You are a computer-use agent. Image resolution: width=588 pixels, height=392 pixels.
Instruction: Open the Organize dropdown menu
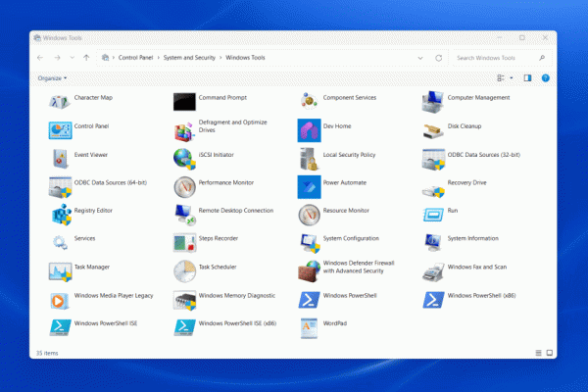[x=52, y=77]
